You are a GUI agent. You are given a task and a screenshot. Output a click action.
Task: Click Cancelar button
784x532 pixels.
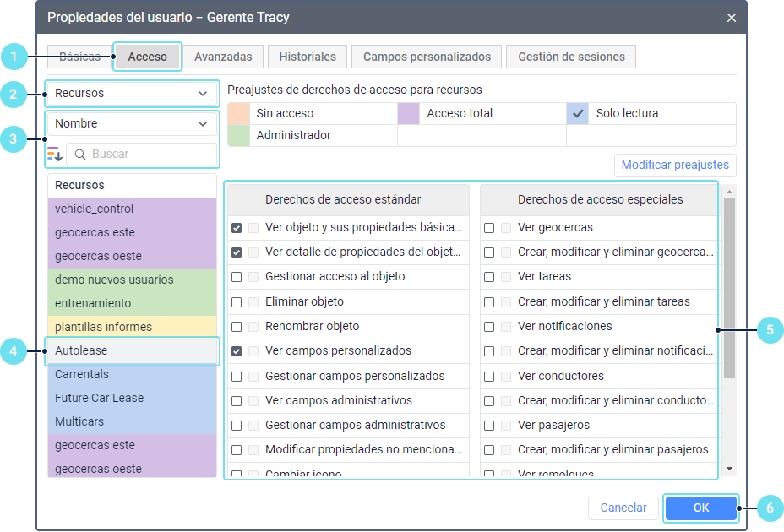tap(623, 508)
